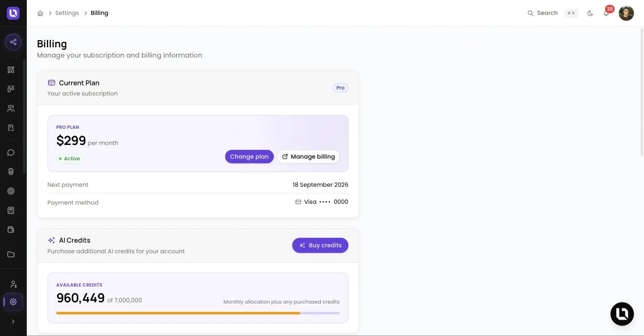Click the 960,449 available credits value
The height and width of the screenshot is (336, 644).
point(80,298)
